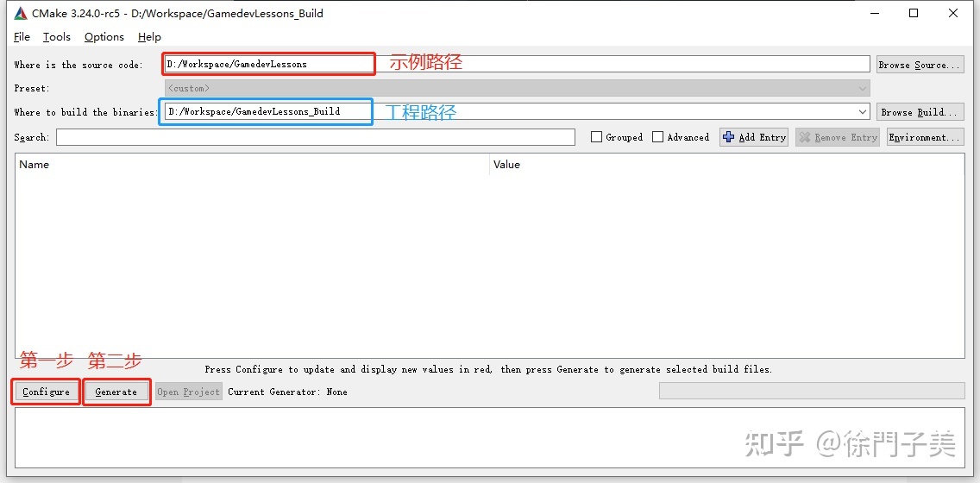Open the Environment settings button

click(925, 137)
